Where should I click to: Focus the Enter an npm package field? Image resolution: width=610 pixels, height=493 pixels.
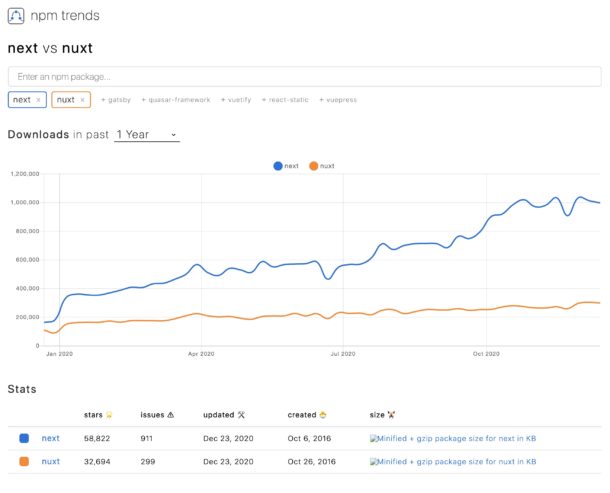pos(305,77)
